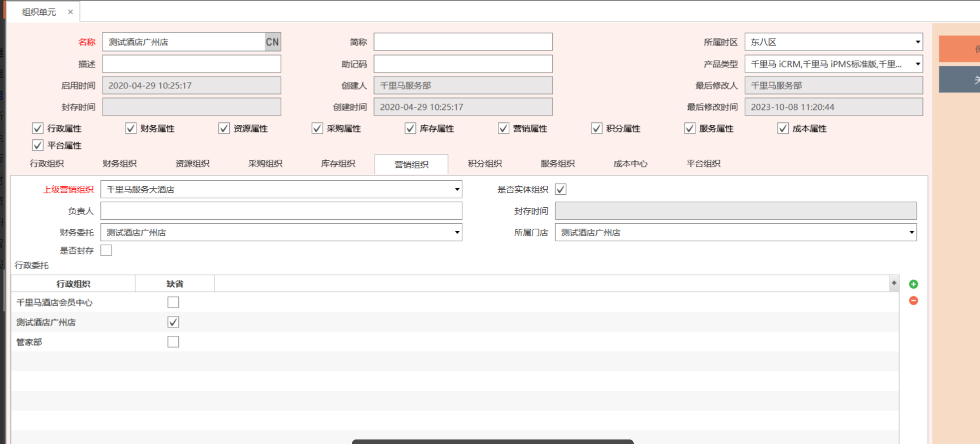This screenshot has height=444, width=980.
Task: Close the 组织单元 tab
Action: click(71, 12)
